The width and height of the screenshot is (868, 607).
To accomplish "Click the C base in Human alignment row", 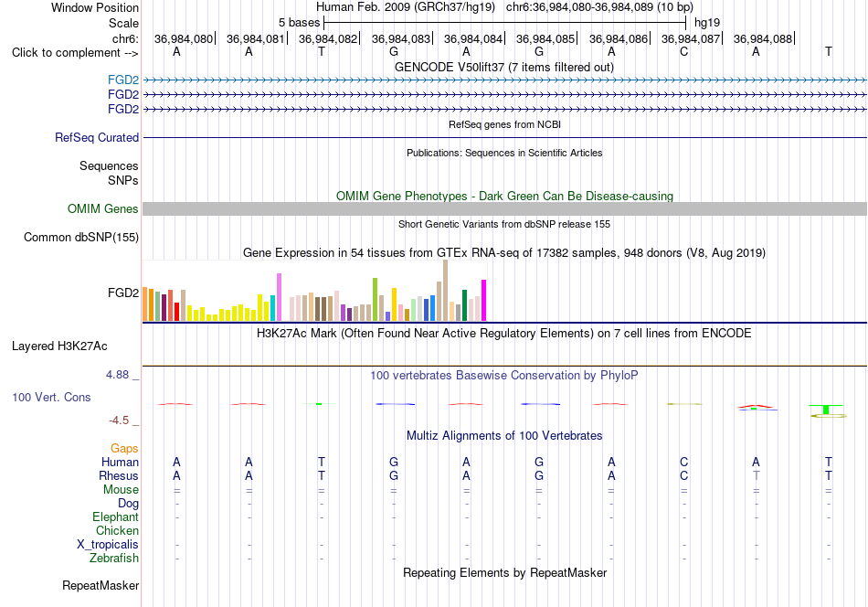I will point(683,462).
